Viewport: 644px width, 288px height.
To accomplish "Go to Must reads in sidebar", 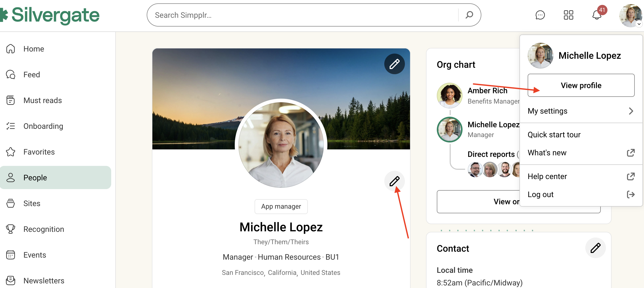I will [x=42, y=100].
